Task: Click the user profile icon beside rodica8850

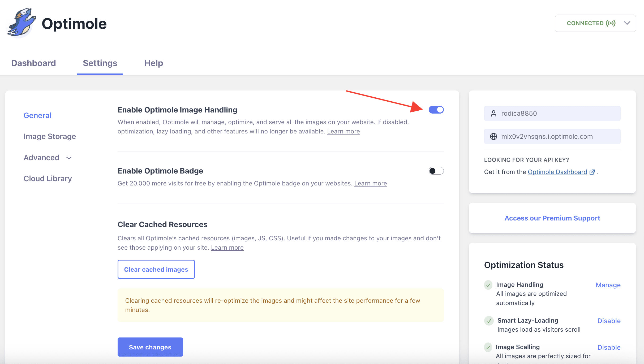Action: click(493, 114)
